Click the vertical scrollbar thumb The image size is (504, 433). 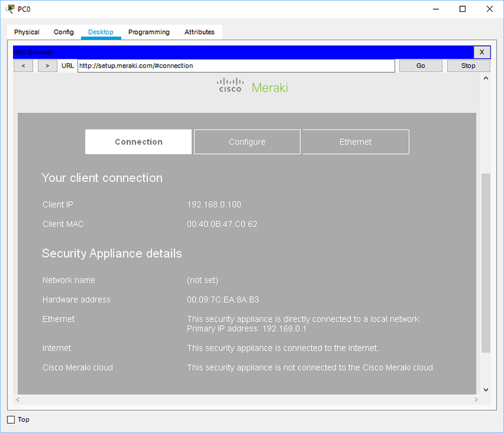pyautogui.click(x=486, y=263)
